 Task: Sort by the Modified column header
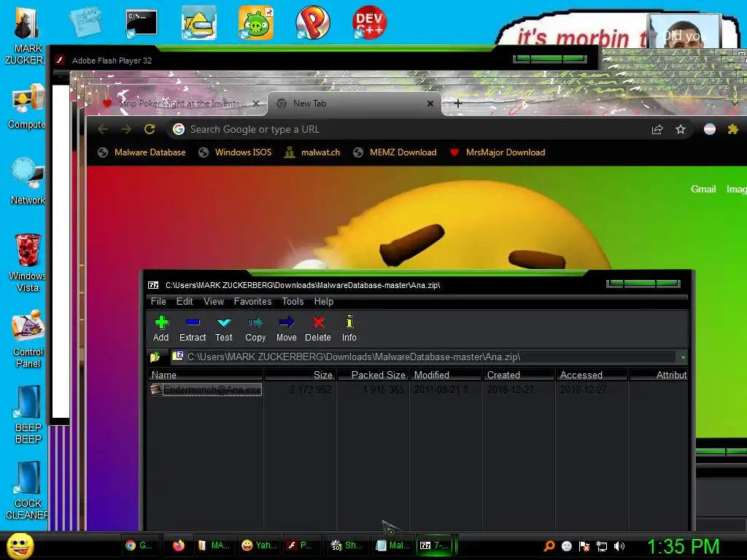click(446, 375)
